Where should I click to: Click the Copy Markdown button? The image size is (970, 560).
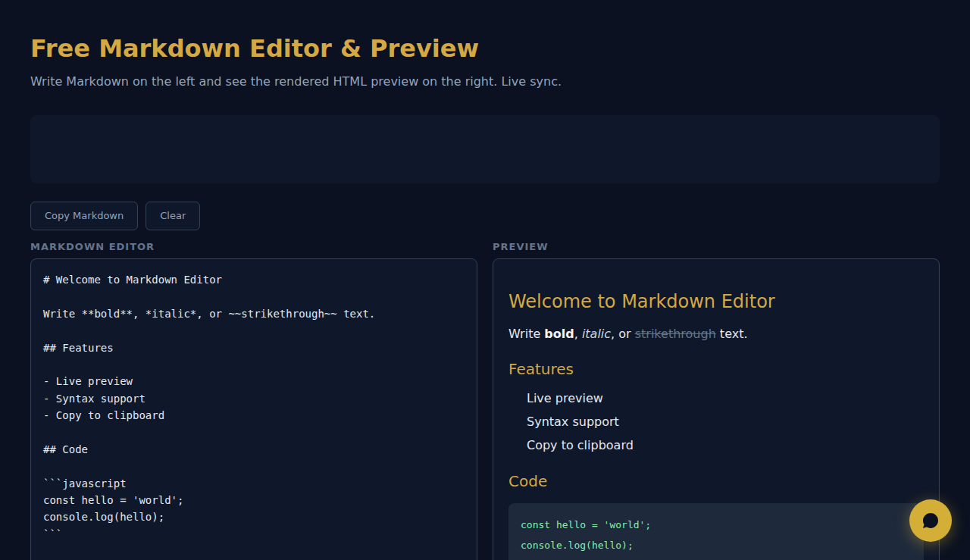84,216
